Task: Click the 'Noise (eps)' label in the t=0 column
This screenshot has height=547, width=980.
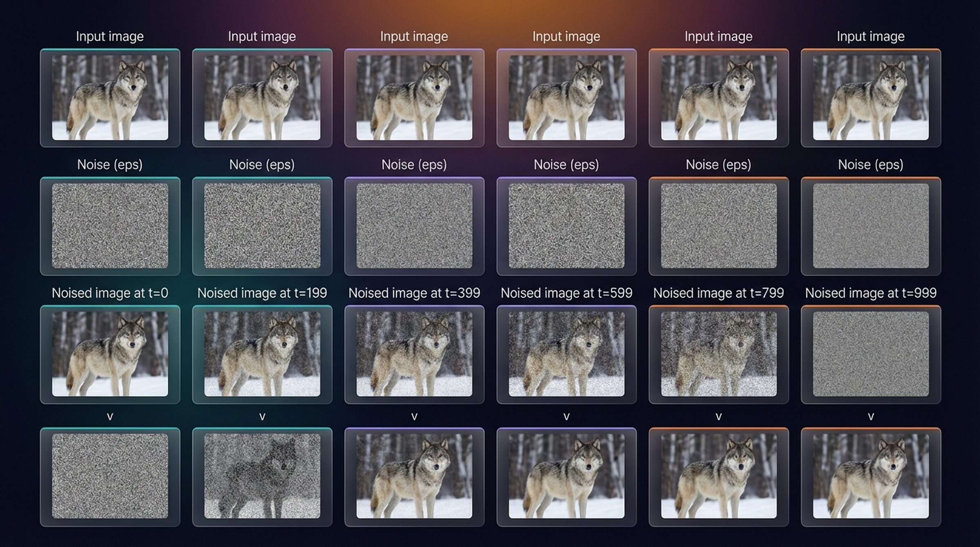Action: pyautogui.click(x=110, y=165)
